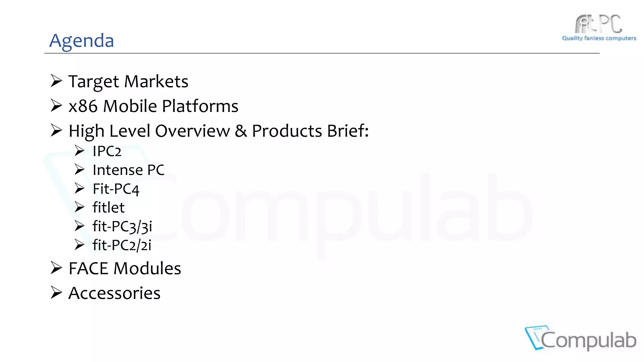Click the Quality fanless computers tagline
This screenshot has width=644, height=362.
599,38
